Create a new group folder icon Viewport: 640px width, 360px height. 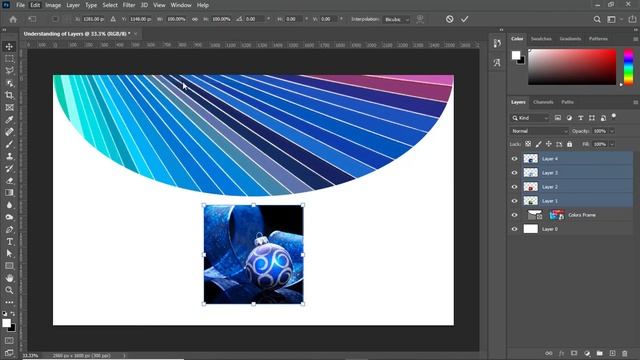[600, 353]
